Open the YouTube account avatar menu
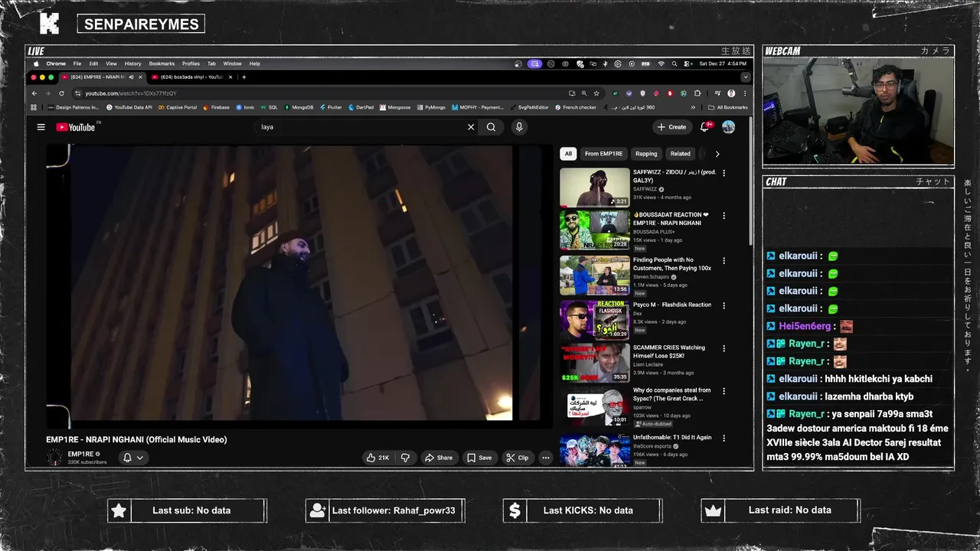This screenshot has width=980, height=551. click(x=728, y=127)
